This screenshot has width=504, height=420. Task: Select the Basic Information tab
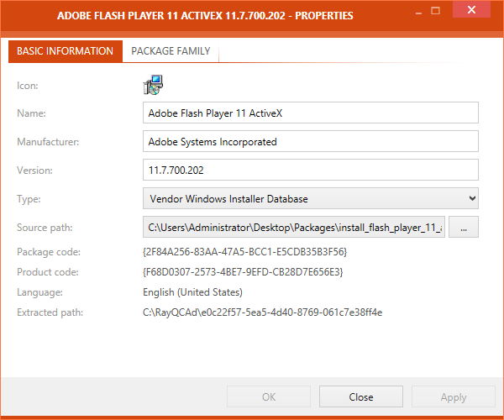(65, 51)
